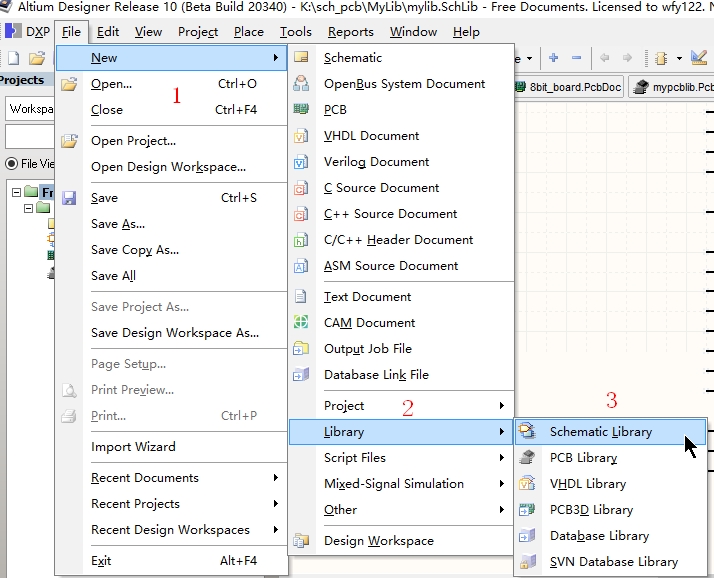Choose Schematic Library from Library submenu
This screenshot has height=578, width=714.
coord(610,431)
